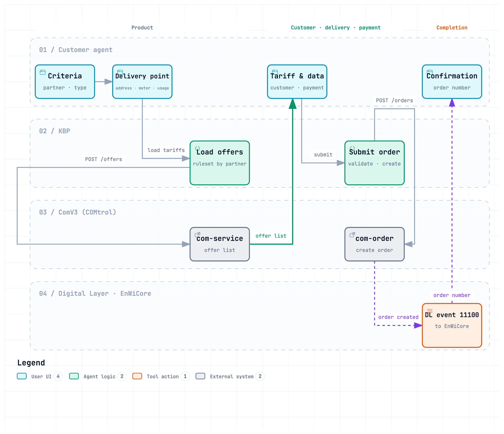Click the window icon on Confirmation node

[x=430, y=72]
